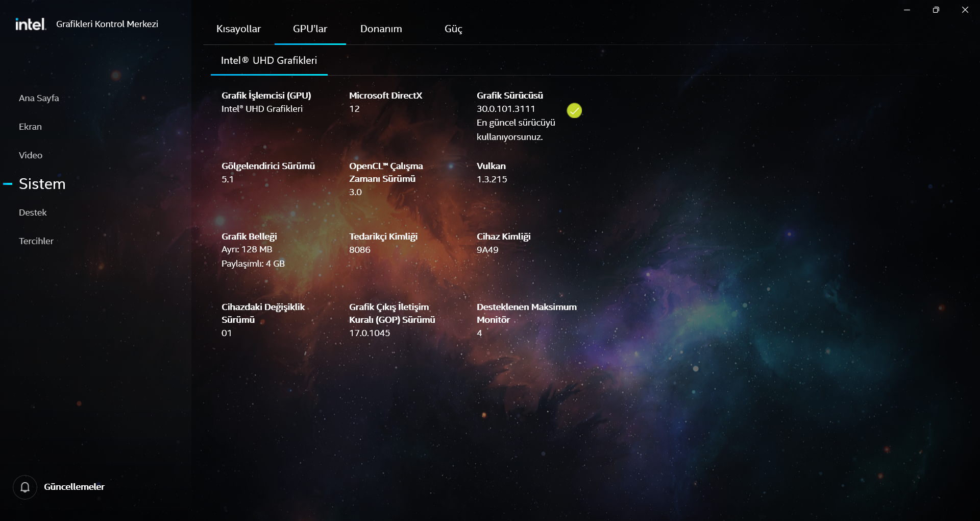Navigate to Ekran settings
The width and height of the screenshot is (980, 521).
tap(30, 127)
